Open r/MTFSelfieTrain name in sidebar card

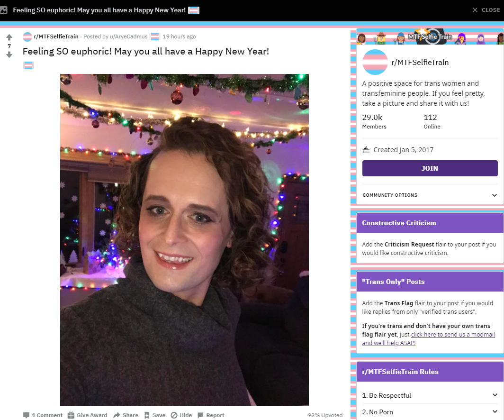pyautogui.click(x=420, y=63)
